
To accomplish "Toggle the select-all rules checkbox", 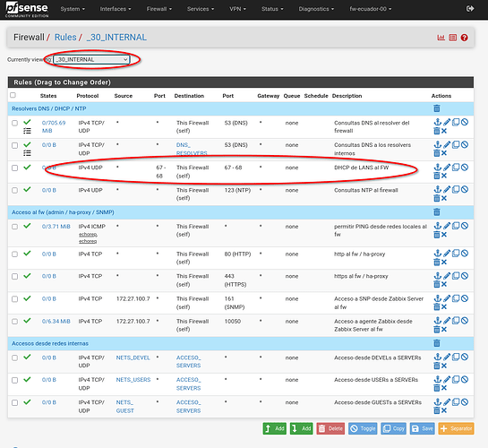I will pyautogui.click(x=13, y=95).
